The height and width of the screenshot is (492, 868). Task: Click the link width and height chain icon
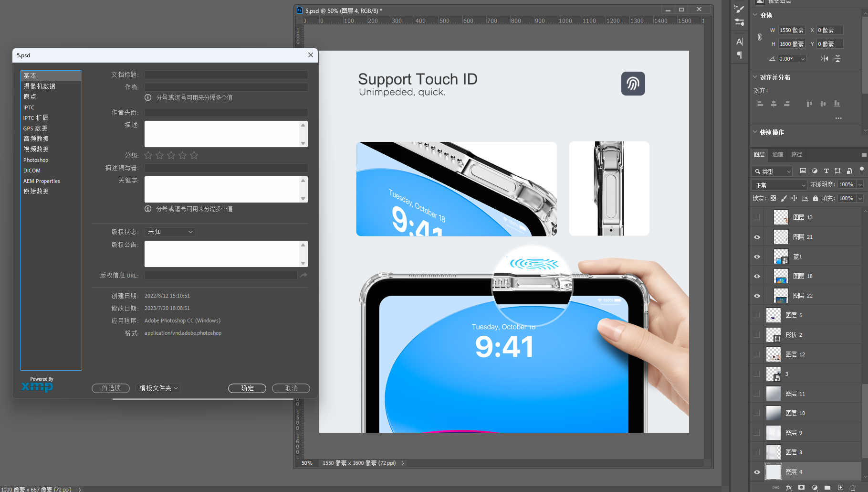(x=760, y=37)
